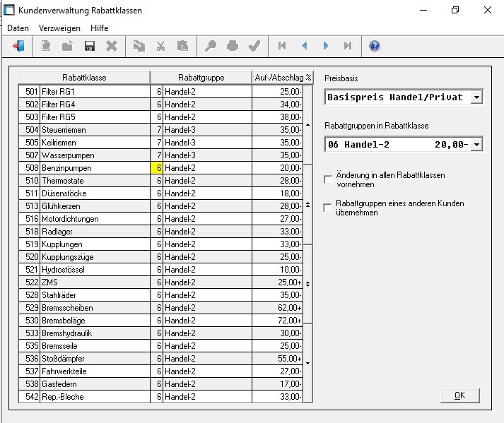Select the Filter RG1 row
504x423 pixels.
[160, 92]
